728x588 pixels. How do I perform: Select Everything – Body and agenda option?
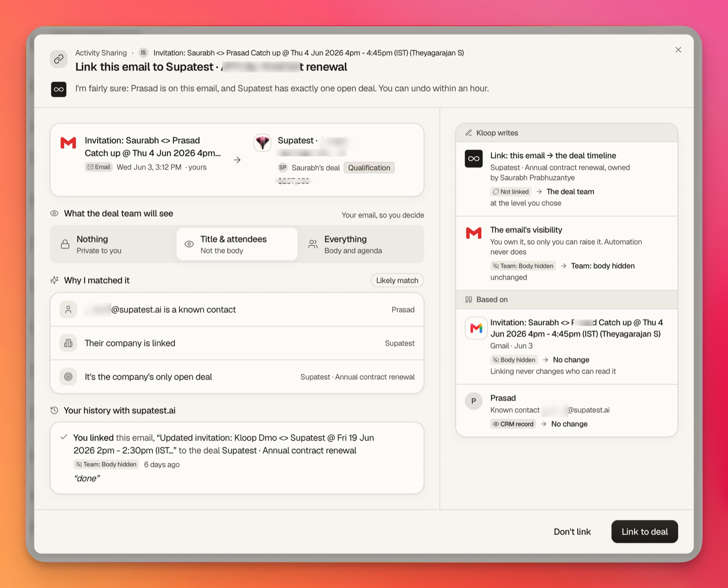(x=362, y=244)
